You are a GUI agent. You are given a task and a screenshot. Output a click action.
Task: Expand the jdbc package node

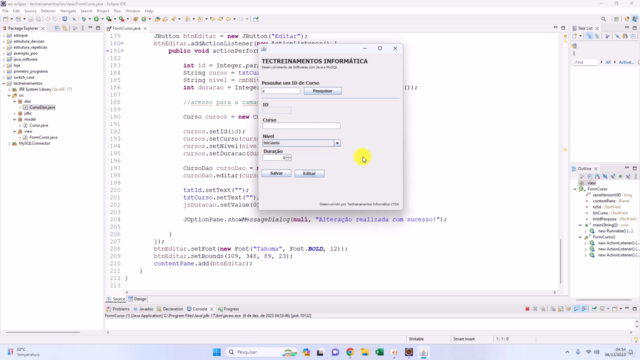(15, 113)
